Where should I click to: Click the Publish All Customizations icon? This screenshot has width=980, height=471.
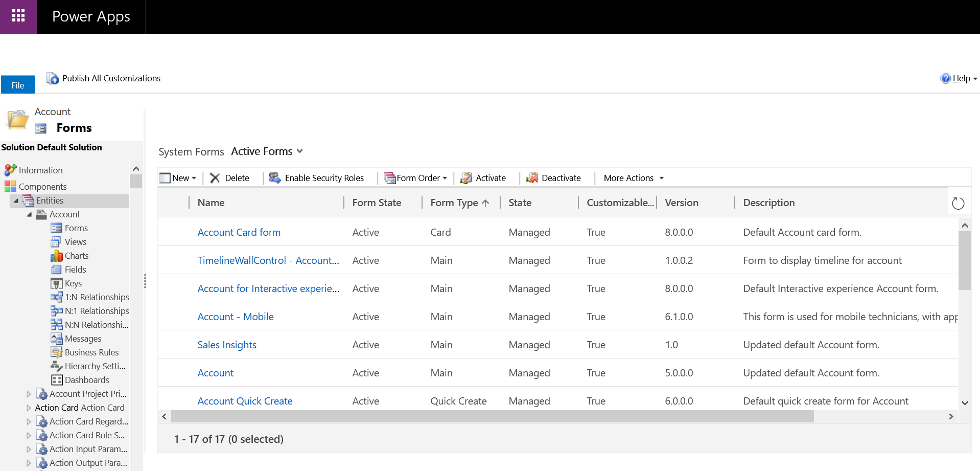[52, 78]
